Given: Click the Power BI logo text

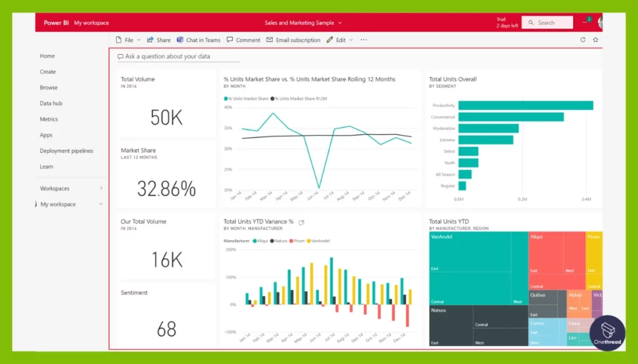Looking at the screenshot, I should 56,23.
